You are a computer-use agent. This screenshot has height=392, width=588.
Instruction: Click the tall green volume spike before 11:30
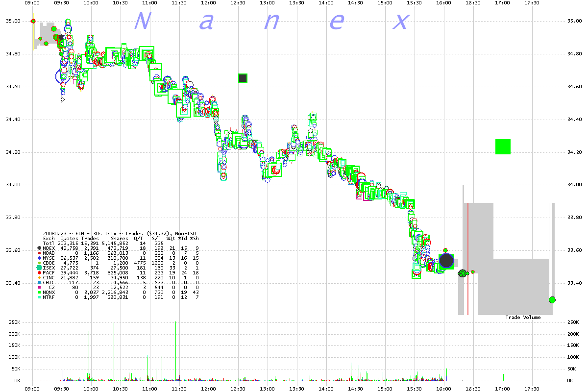[x=175, y=351]
